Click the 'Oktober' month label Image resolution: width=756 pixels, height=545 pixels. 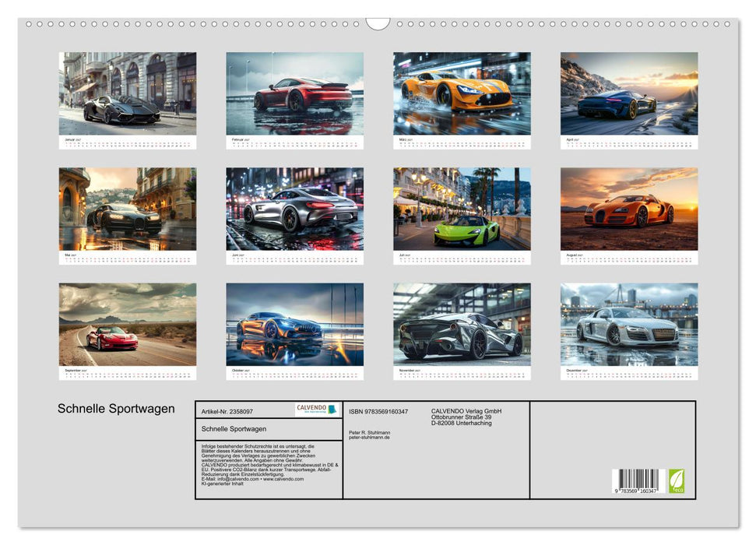[239, 371]
